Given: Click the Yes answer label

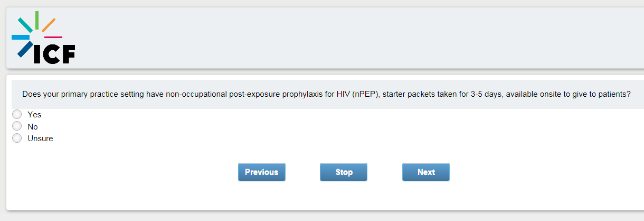Looking at the screenshot, I should 34,114.
